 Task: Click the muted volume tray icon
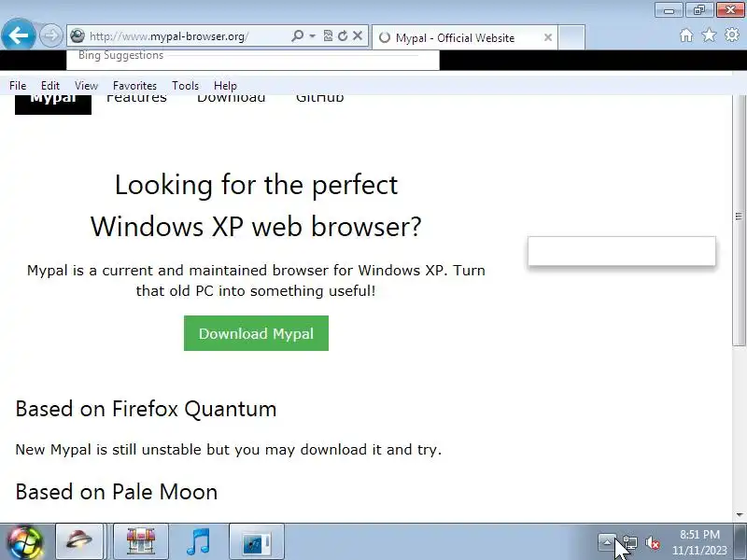coord(653,542)
